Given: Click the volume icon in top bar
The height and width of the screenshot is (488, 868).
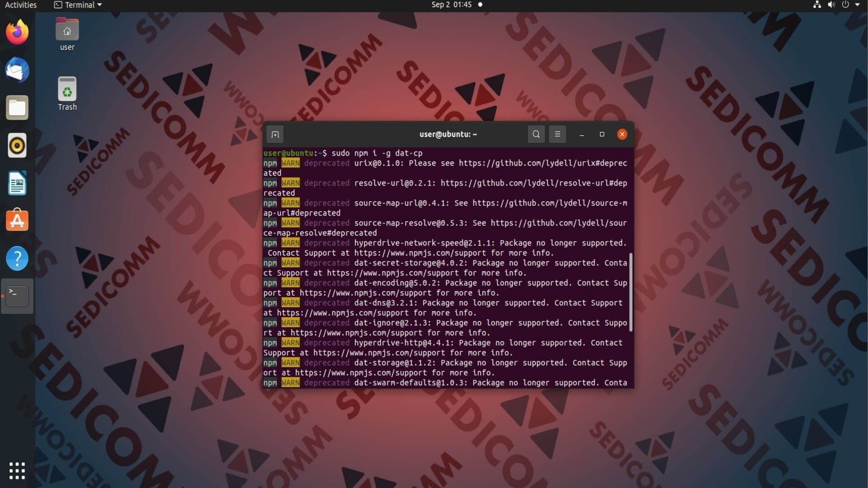Looking at the screenshot, I should 831,5.
